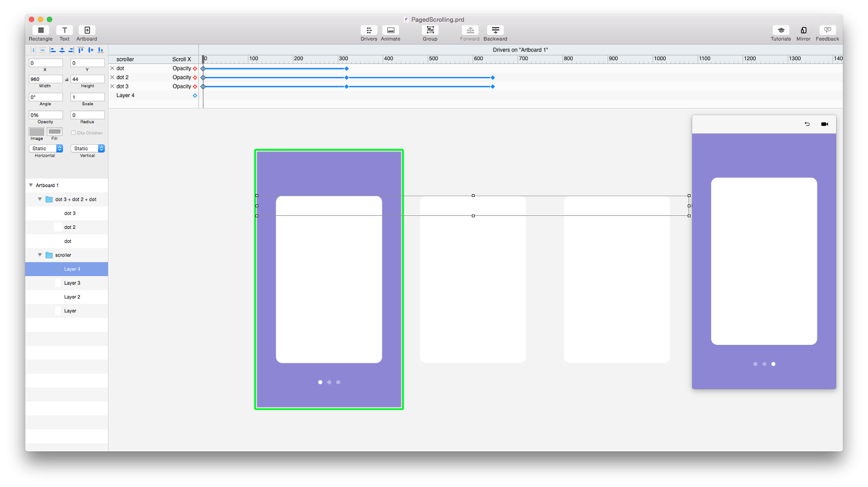Click the first white card on the artboard
The width and height of the screenshot is (868, 487).
pos(329,279)
